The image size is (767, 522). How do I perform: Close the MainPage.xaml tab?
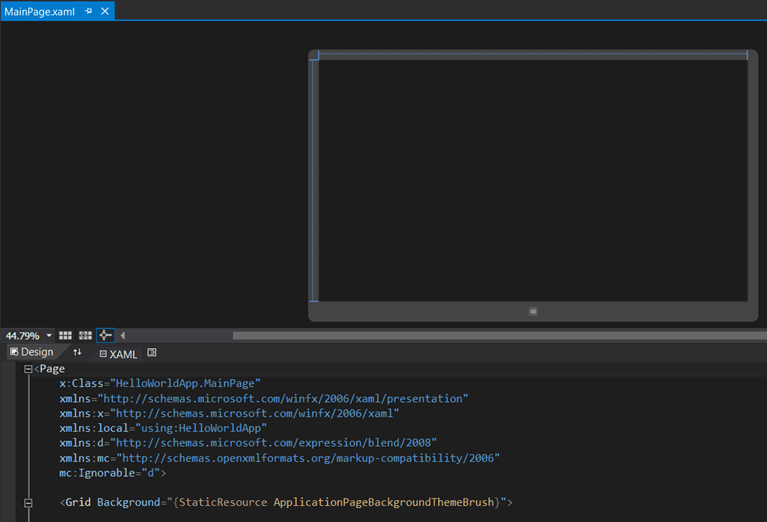[106, 11]
